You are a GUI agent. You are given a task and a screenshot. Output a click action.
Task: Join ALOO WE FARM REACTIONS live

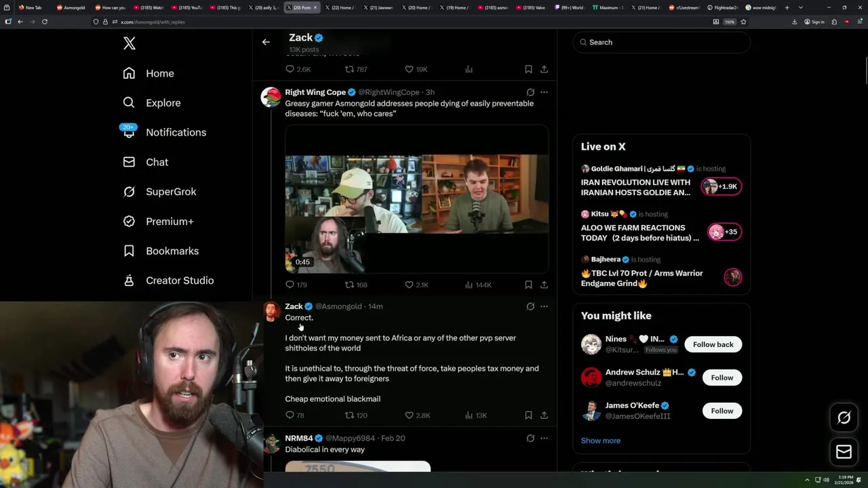click(639, 232)
